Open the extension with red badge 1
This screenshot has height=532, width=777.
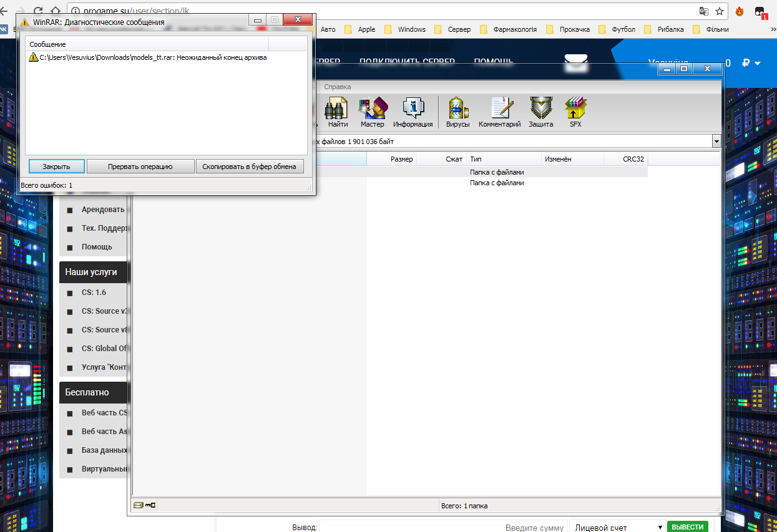[761, 12]
